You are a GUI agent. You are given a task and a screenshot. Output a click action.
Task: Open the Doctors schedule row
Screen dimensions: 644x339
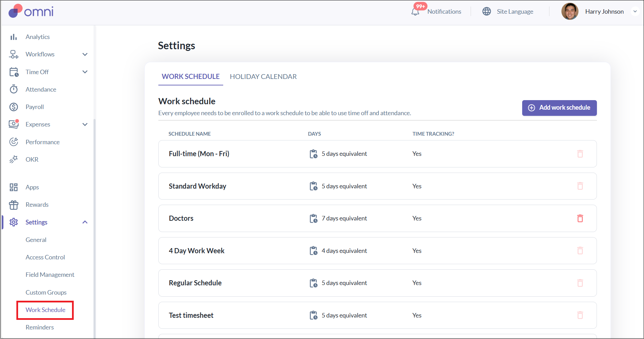[377, 218]
